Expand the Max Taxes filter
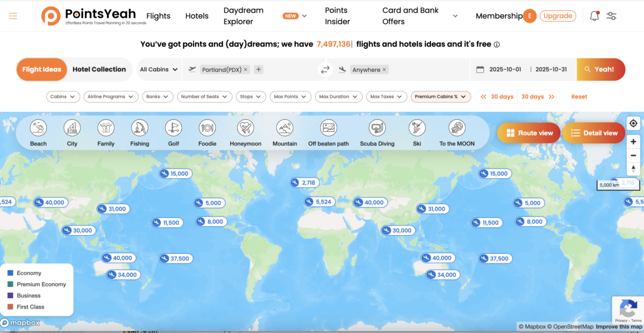Screen dimensions: 644x333 coord(386,97)
